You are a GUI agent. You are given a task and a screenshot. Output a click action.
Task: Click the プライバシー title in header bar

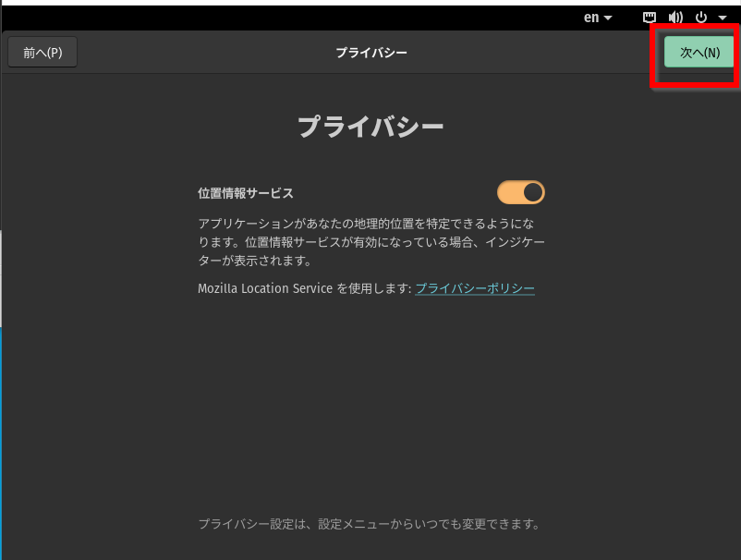(x=371, y=53)
